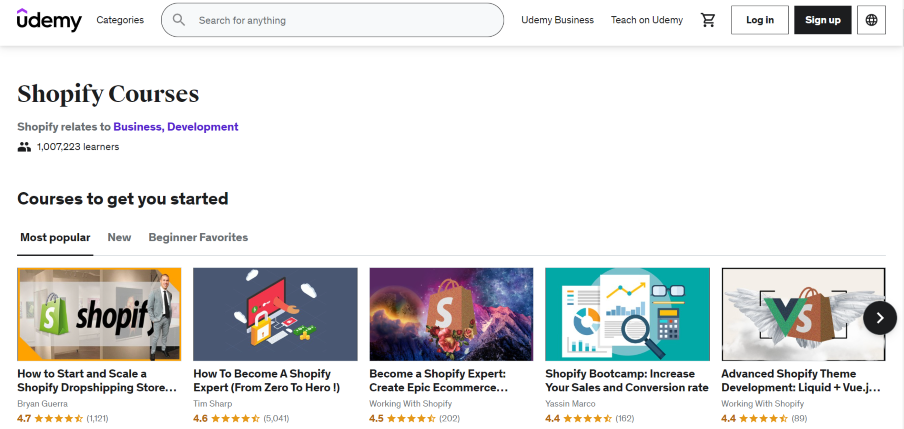Open the Categories menu
The image size is (904, 429).
tap(120, 20)
